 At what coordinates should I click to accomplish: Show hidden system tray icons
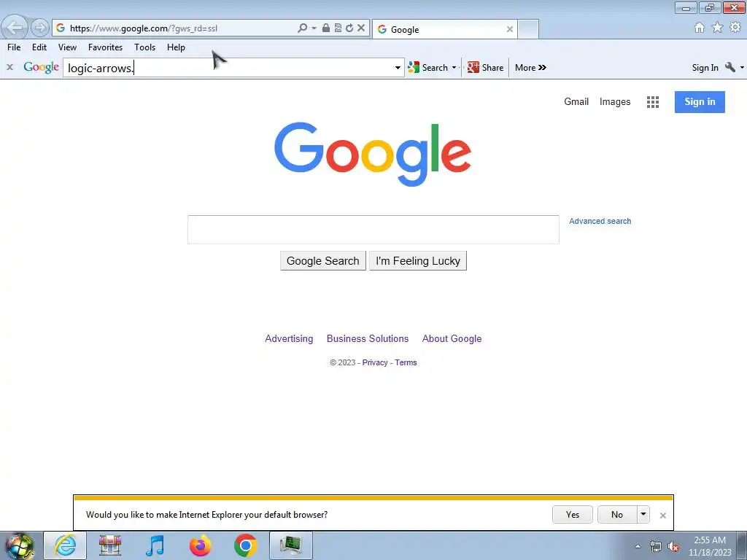point(638,546)
